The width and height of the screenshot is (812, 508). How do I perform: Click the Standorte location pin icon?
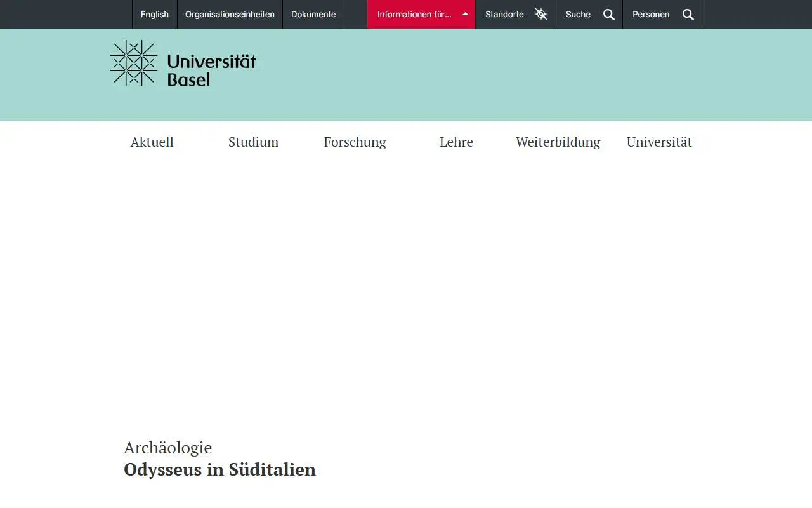tap(541, 14)
